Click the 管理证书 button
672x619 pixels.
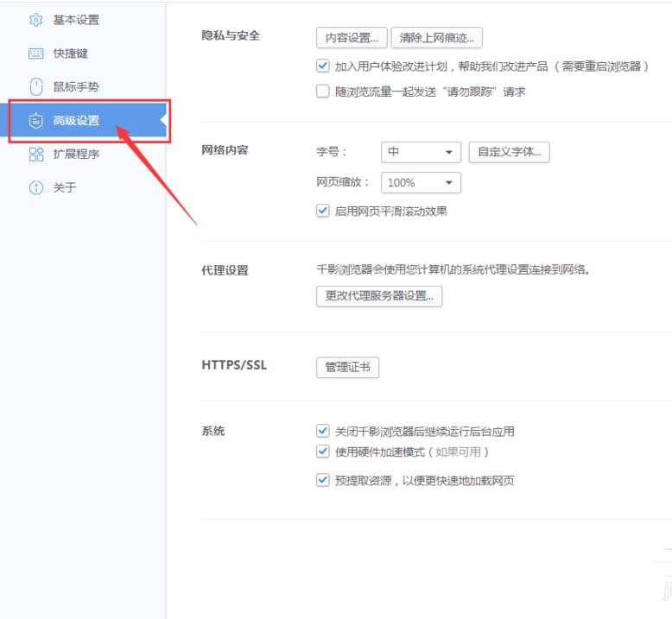pos(347,368)
